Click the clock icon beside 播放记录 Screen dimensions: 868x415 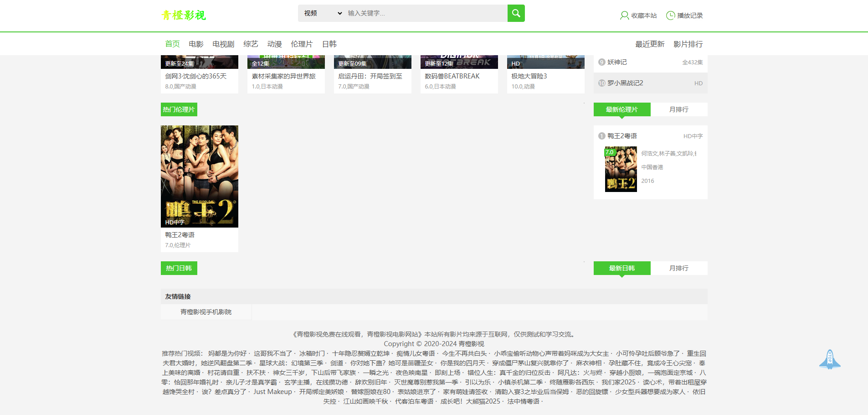pos(670,16)
